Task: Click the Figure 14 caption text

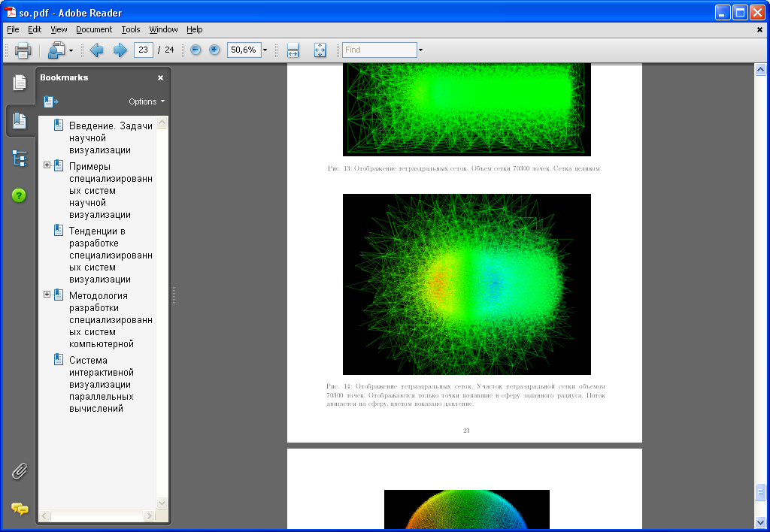Action: 465,395
